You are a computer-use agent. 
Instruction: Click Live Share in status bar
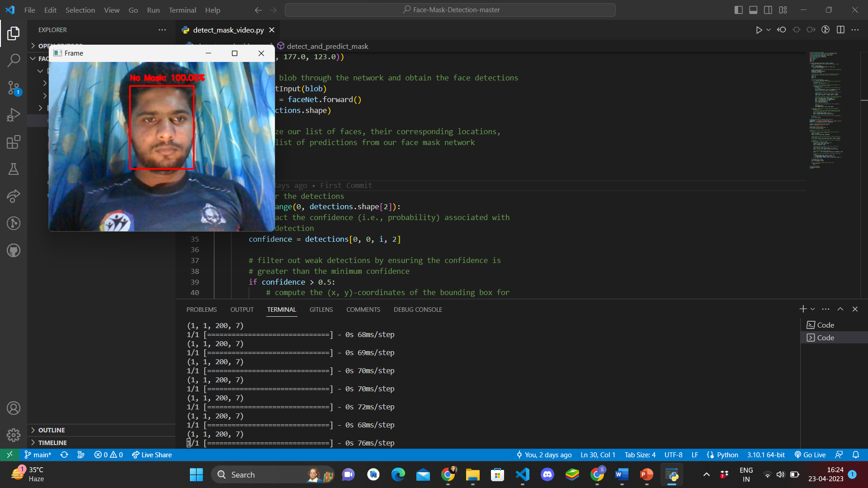(x=152, y=455)
